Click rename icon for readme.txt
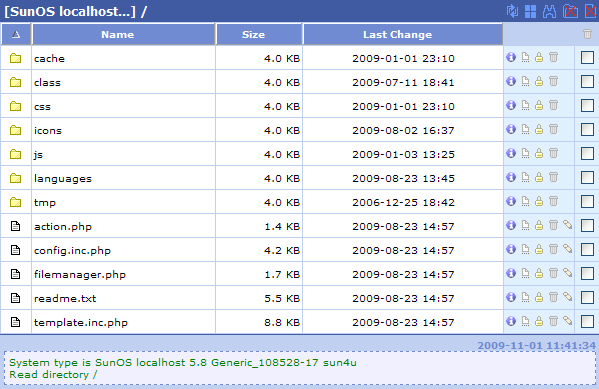The width and height of the screenshot is (599, 389). click(x=525, y=297)
